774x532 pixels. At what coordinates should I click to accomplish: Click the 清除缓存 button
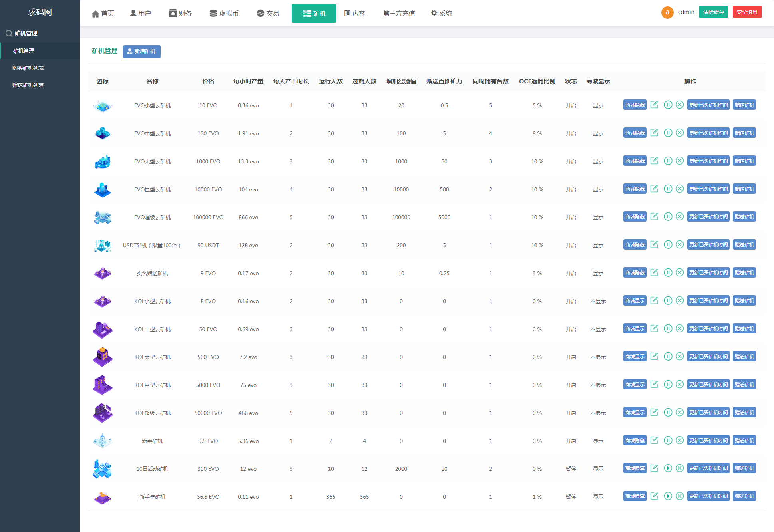pyautogui.click(x=714, y=12)
